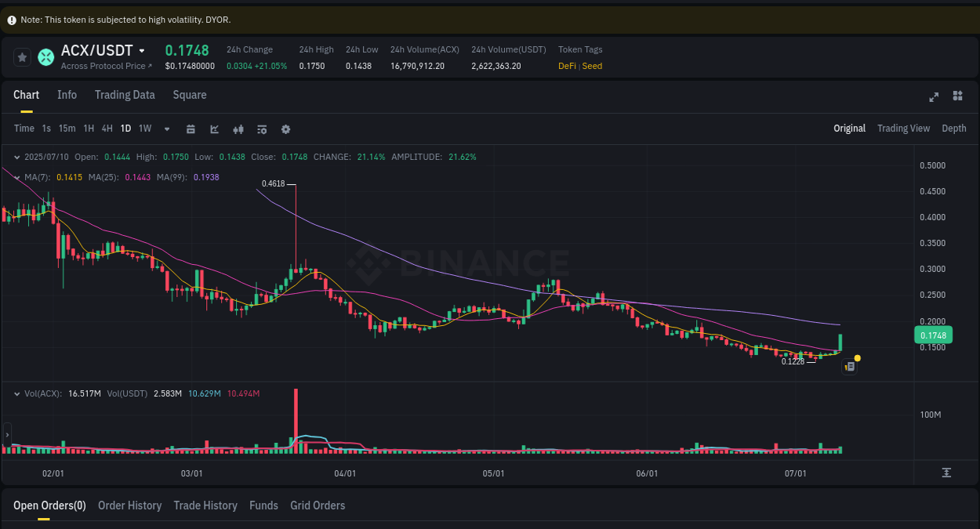Open chart settings via gear icon

click(x=285, y=129)
